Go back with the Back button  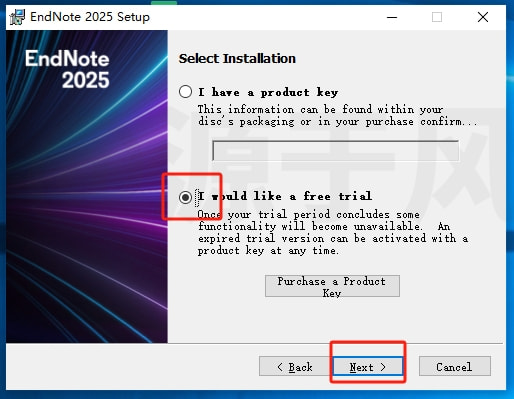295,366
